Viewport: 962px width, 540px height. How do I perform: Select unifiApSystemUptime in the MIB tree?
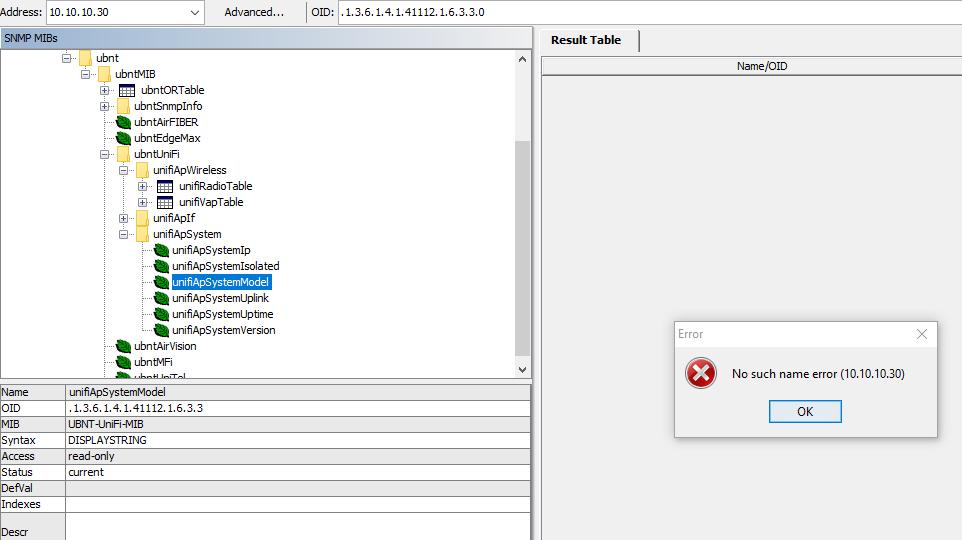[222, 314]
